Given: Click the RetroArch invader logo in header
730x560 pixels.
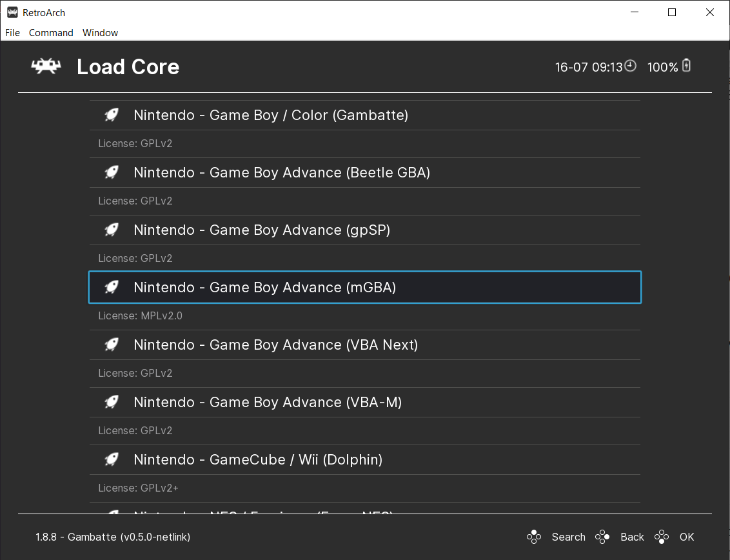Looking at the screenshot, I should pyautogui.click(x=46, y=66).
